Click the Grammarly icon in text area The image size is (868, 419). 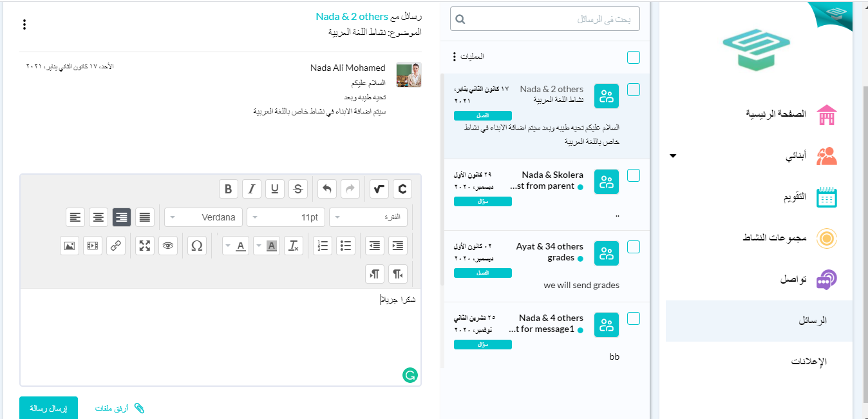[x=410, y=375]
